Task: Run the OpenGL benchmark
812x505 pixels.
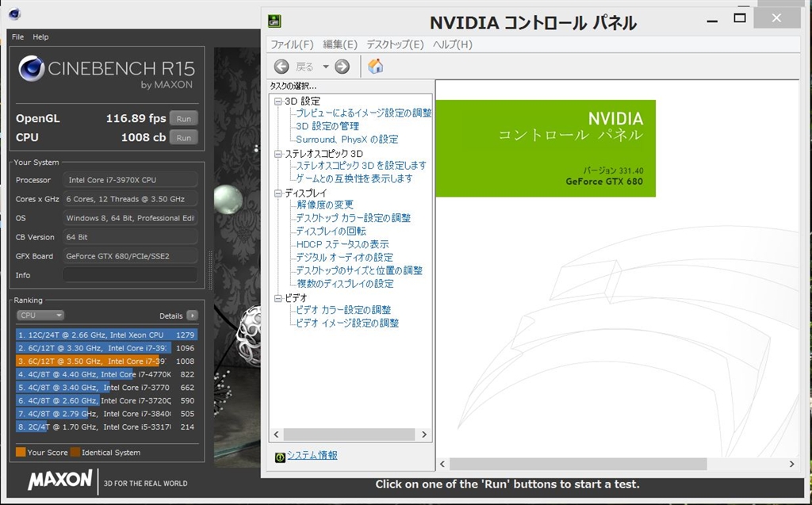Action: pos(184,119)
